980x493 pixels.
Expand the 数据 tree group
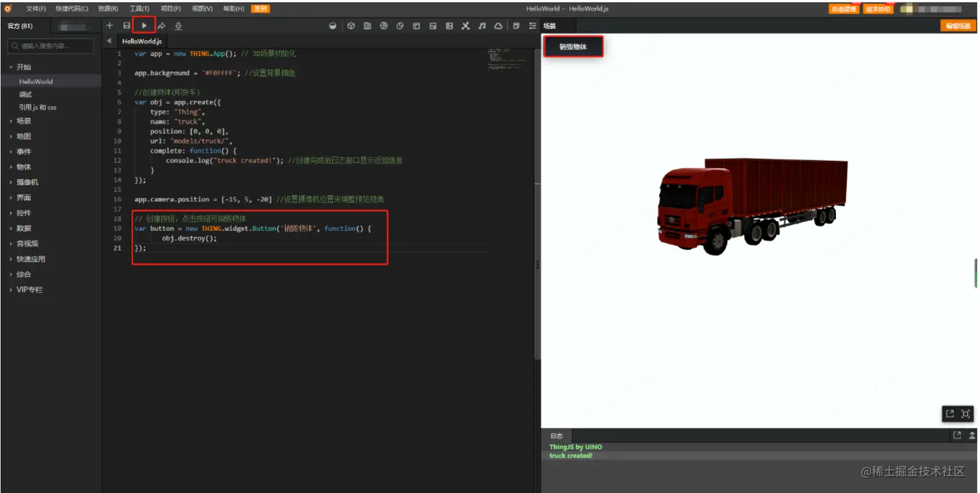23,228
